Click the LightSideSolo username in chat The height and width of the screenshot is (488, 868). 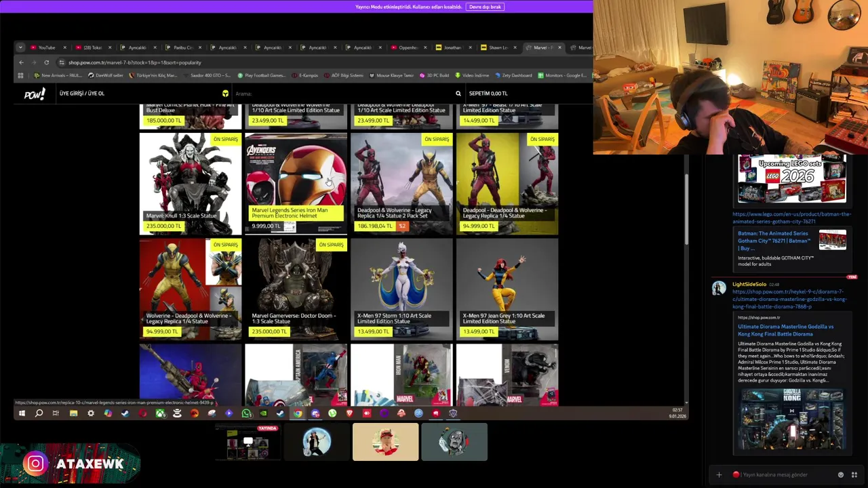(x=749, y=284)
